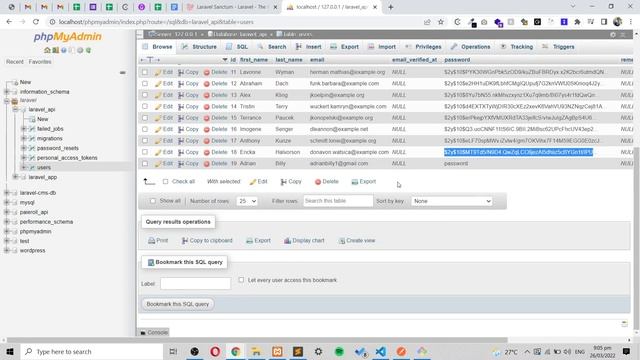640x360 pixels.
Task: Click the red Delete icon for Alex row
Action: [x=207, y=95]
